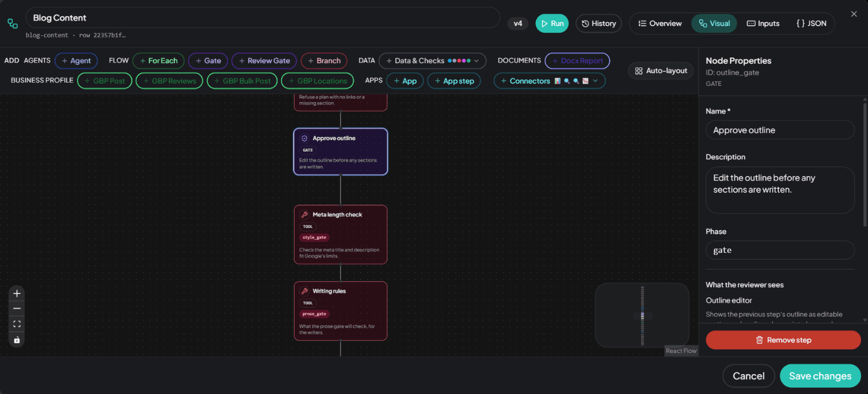Add a new Agent node

coord(76,61)
